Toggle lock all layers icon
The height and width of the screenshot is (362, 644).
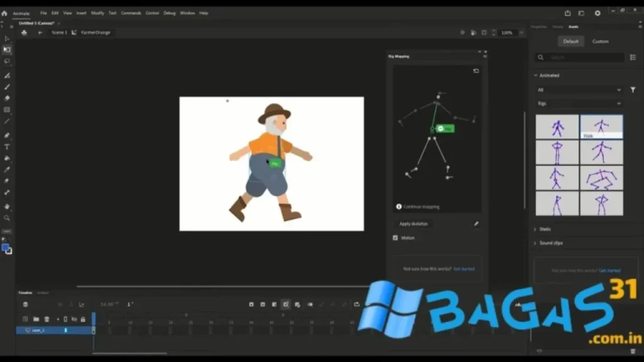[82, 319]
